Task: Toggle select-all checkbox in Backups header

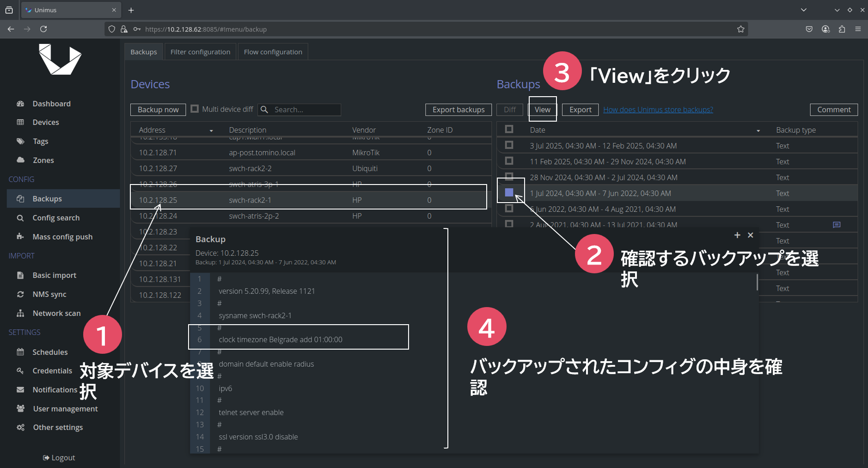Action: click(x=509, y=129)
